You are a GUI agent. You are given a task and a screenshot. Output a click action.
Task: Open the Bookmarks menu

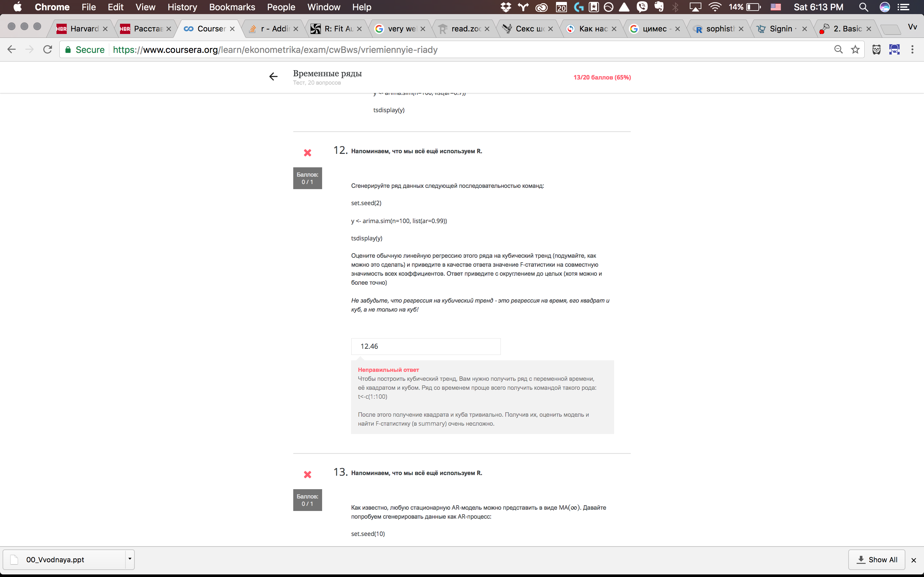click(x=232, y=7)
